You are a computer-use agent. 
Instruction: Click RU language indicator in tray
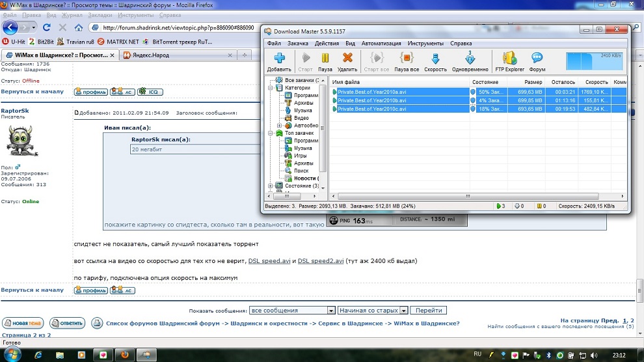(x=477, y=354)
